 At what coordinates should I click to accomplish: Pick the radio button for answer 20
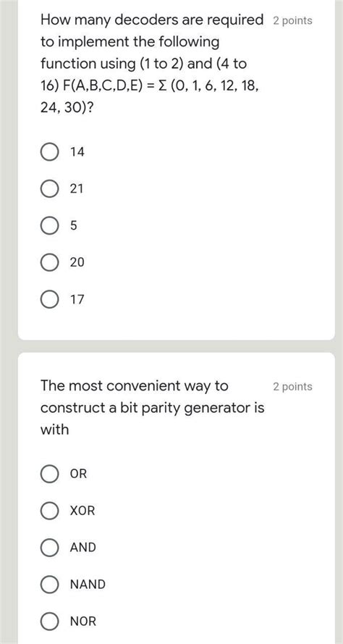(x=49, y=262)
